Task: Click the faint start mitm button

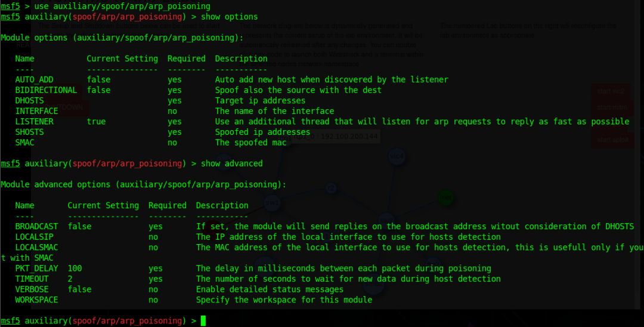Action: (x=612, y=107)
